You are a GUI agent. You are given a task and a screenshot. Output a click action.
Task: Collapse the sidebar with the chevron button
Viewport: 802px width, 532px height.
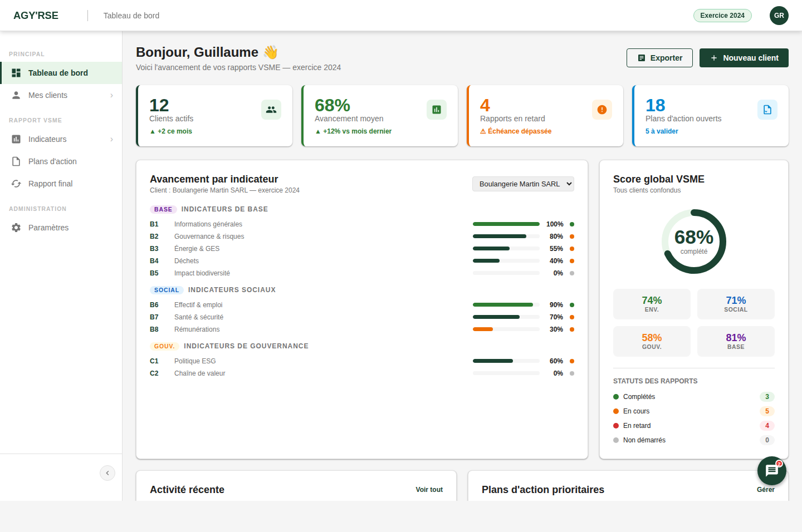click(107, 473)
